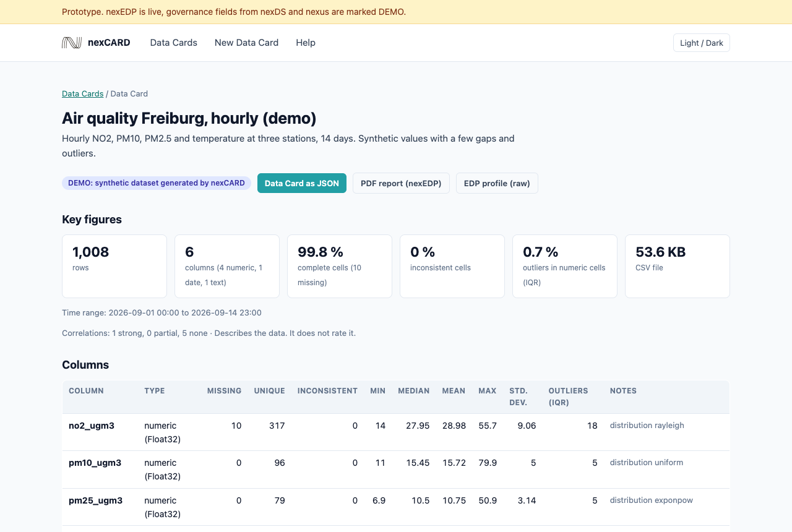Click the Correlations summary line

click(209, 333)
